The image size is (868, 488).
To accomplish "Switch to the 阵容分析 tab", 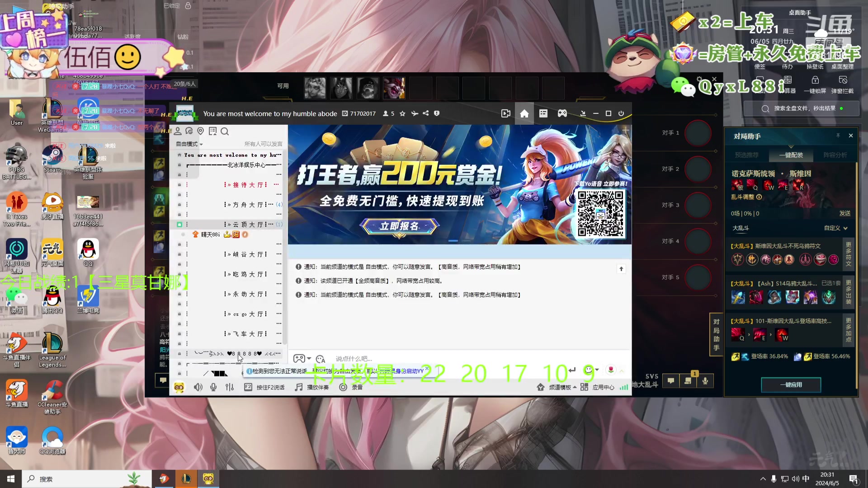I will pos(835,155).
